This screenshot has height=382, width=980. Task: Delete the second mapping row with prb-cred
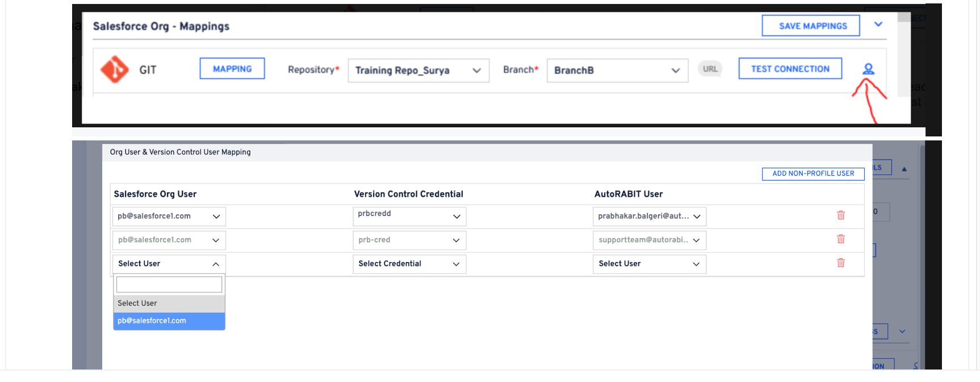(x=841, y=239)
